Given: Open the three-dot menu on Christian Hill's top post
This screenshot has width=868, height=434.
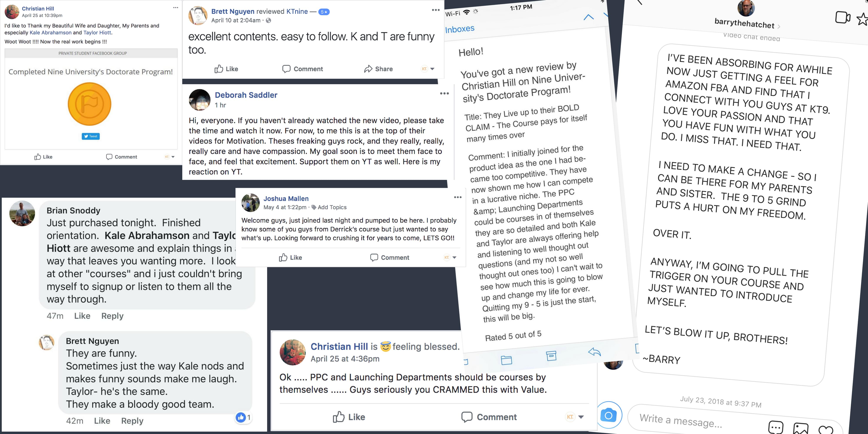Looking at the screenshot, I should [176, 7].
